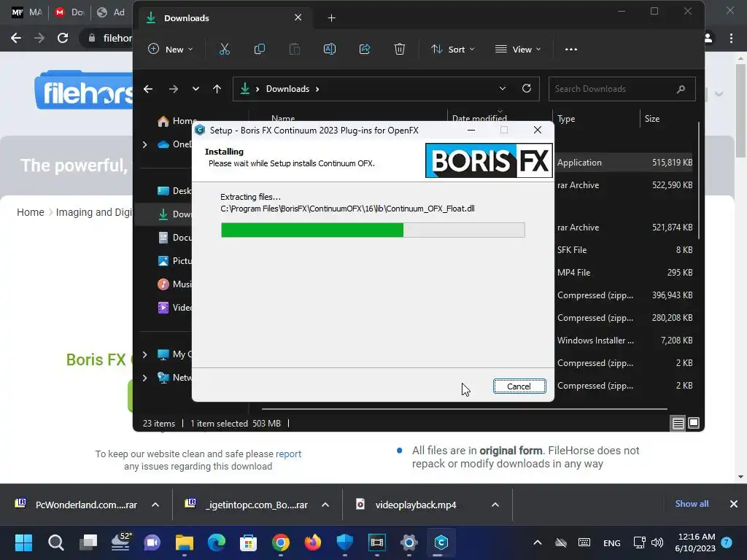Click the Delete trash icon in File Explorer
This screenshot has width=747, height=560.
(x=400, y=49)
